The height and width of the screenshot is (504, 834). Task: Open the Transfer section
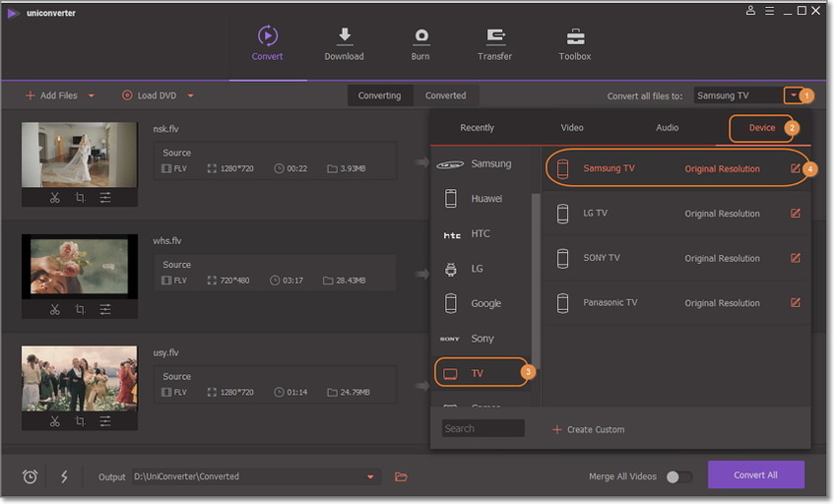[494, 43]
